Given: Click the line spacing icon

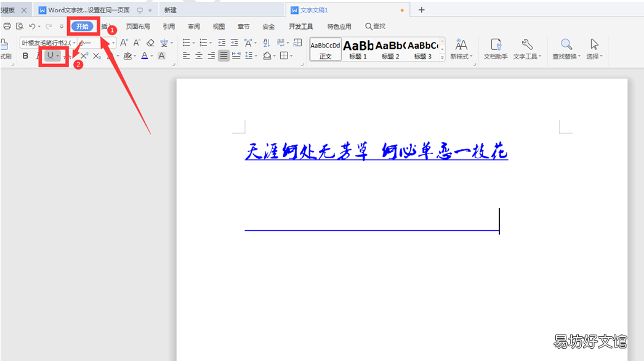Looking at the screenshot, I should click(x=249, y=56).
